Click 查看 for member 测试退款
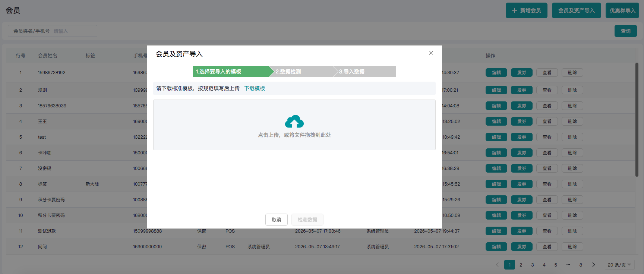644x274 pixels. point(547,231)
